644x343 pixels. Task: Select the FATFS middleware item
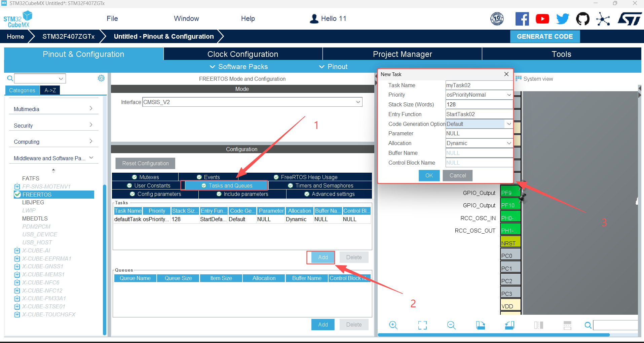31,178
